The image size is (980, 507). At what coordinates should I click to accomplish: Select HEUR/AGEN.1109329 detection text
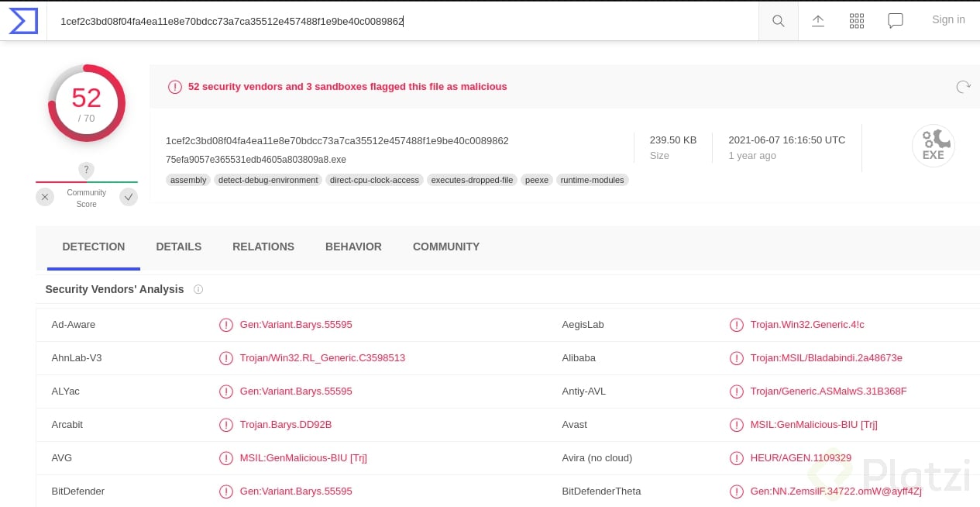click(801, 458)
